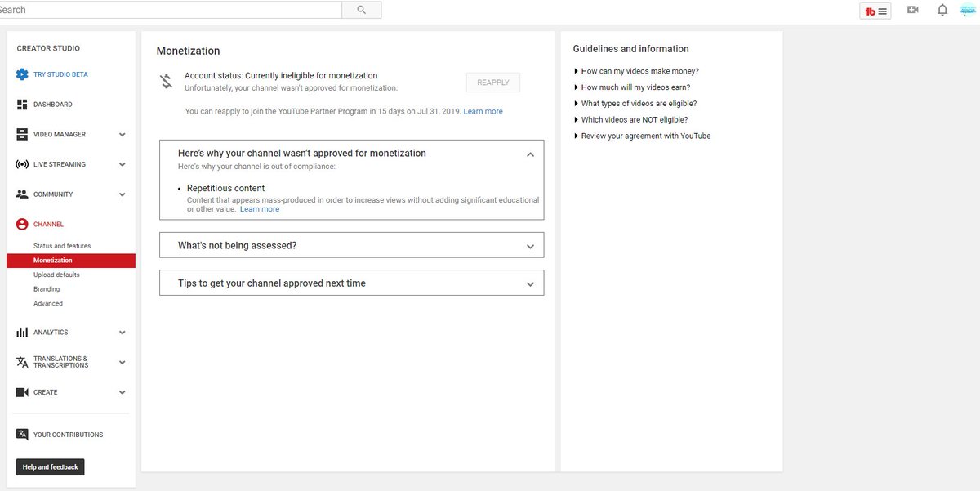Collapse the why channel wasn't approved panel

point(530,154)
